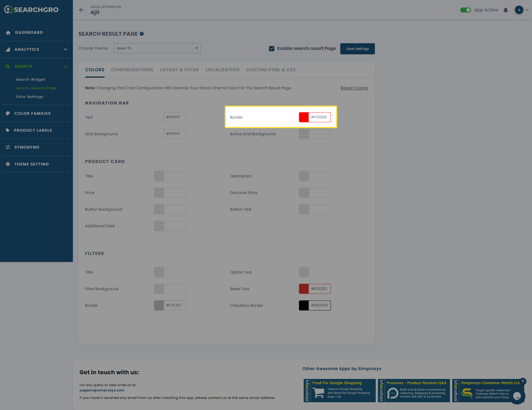Uncheck Enable search result Page checkbox
The width and height of the screenshot is (532, 410).
(x=272, y=49)
